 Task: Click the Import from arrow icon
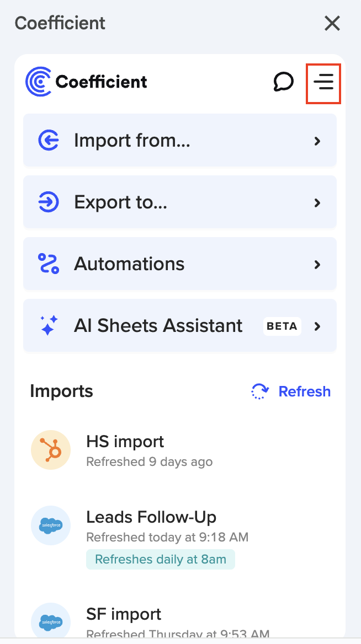(49, 141)
